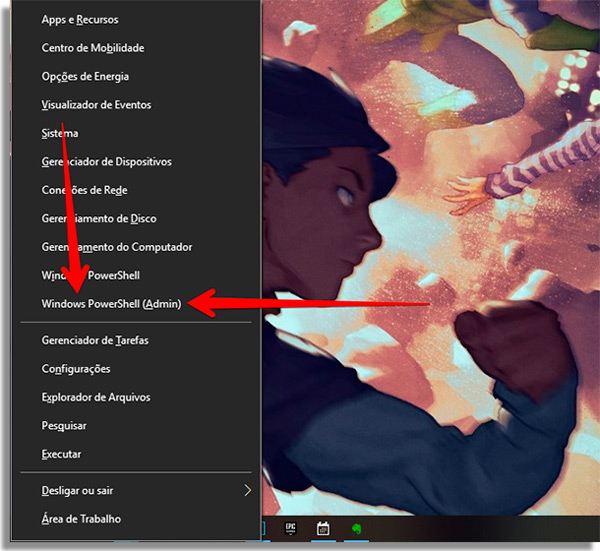Click the Sistema menu item
Image resolution: width=600 pixels, height=551 pixels.
[136, 133]
